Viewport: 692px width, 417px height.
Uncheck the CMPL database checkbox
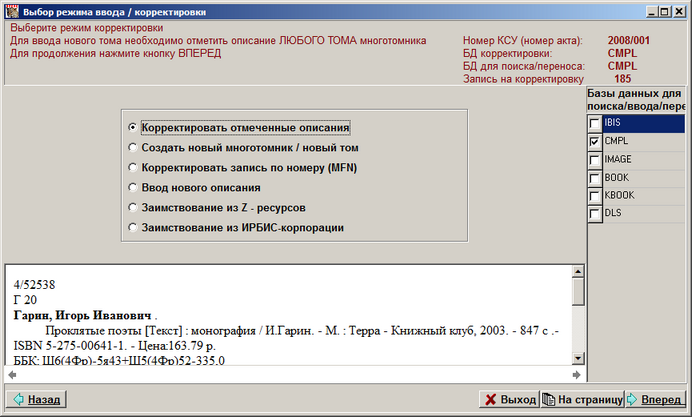(594, 141)
